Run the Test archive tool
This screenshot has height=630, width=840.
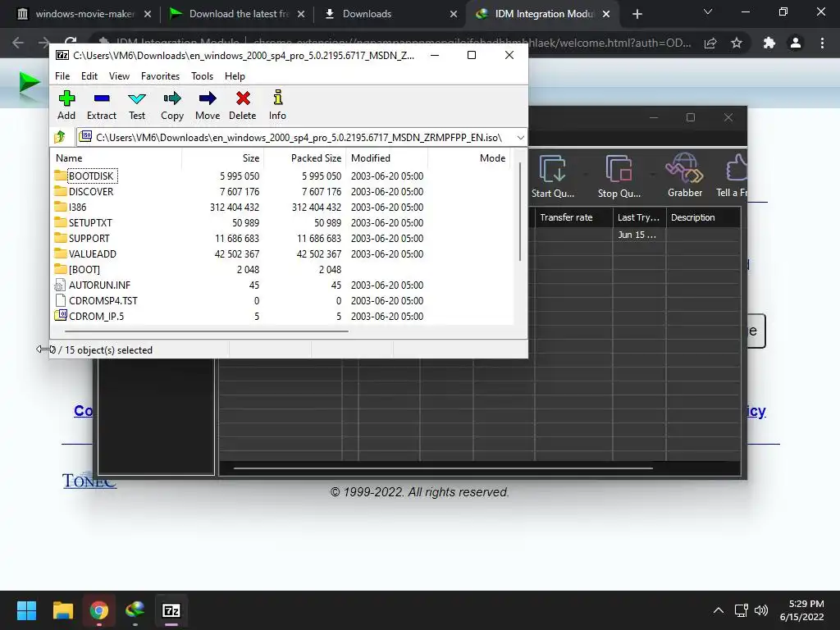(x=137, y=105)
